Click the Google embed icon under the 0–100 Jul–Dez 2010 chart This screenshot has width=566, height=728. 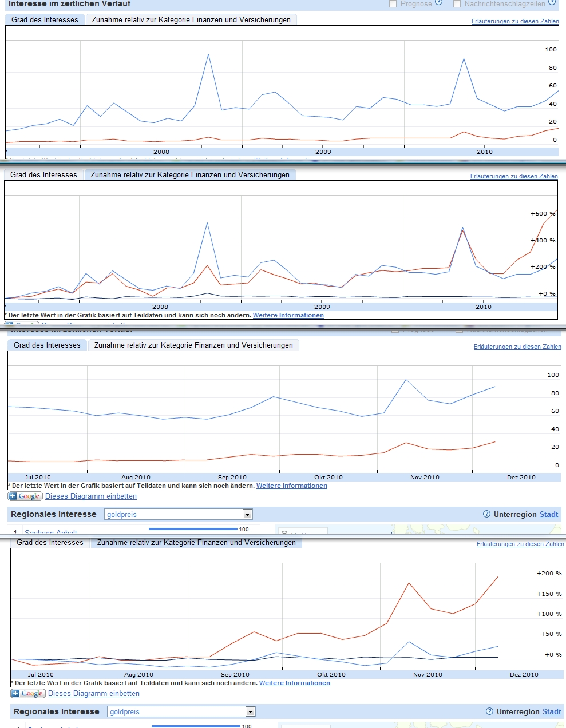[25, 496]
